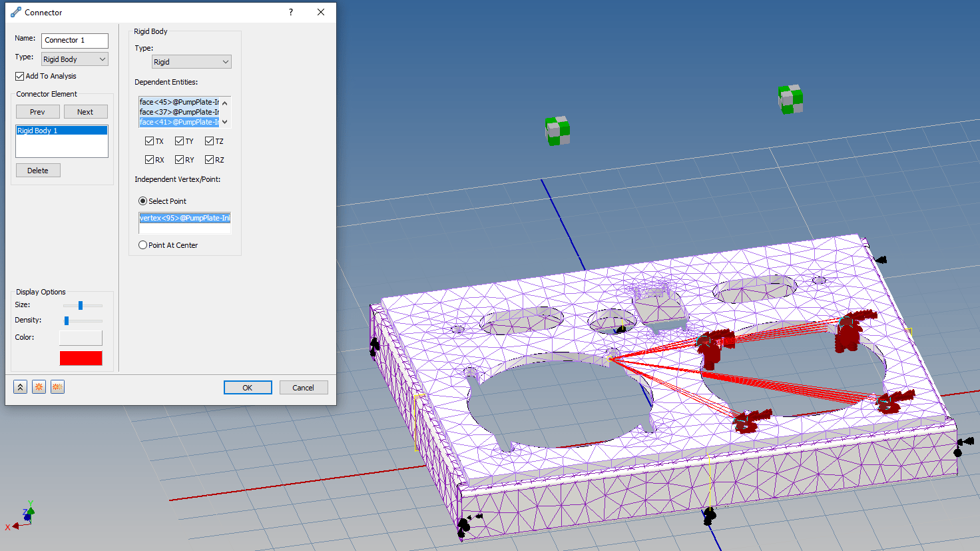Confirm the connector with the OK button
This screenshot has width=980, height=551.
(248, 387)
